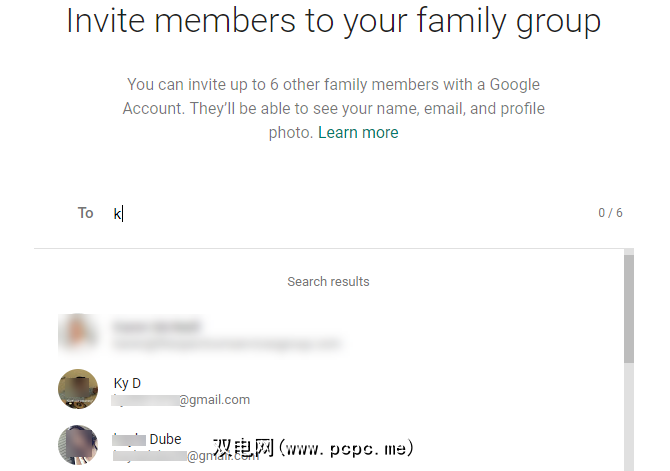The height and width of the screenshot is (471, 670).
Task: Click the scrollbar track below the thumb
Action: click(x=629, y=420)
